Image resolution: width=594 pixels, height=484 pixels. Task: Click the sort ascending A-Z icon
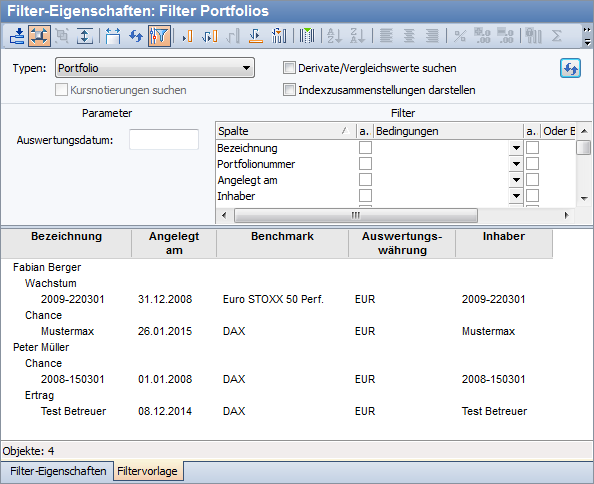coord(334,36)
